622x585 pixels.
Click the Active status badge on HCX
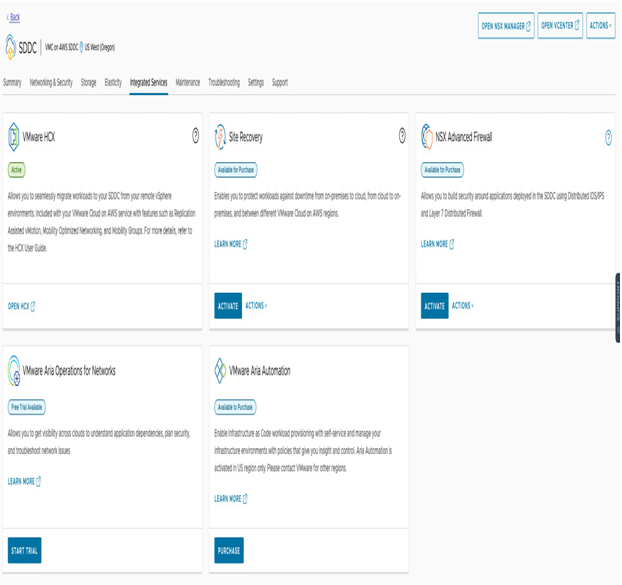point(16,170)
